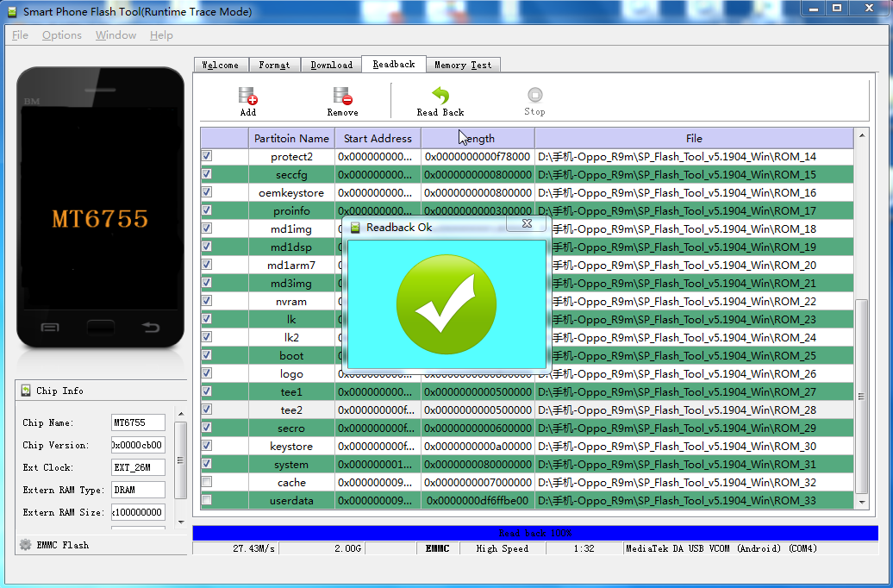
Task: Open the Options menu
Action: pyautogui.click(x=61, y=35)
